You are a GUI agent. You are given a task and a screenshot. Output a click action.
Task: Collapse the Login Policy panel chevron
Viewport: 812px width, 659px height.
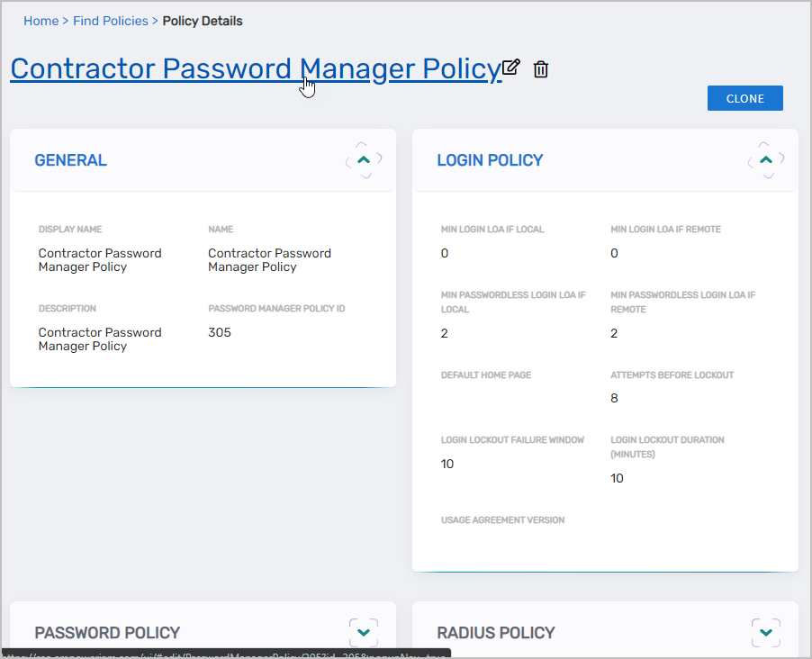[766, 159]
